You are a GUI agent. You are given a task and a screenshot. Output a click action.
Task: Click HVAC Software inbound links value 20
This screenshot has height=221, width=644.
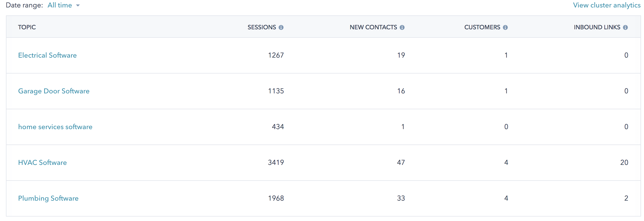click(624, 163)
